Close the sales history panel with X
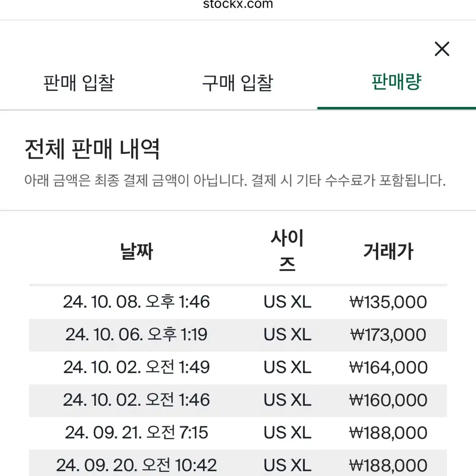The image size is (476, 476). click(x=442, y=49)
